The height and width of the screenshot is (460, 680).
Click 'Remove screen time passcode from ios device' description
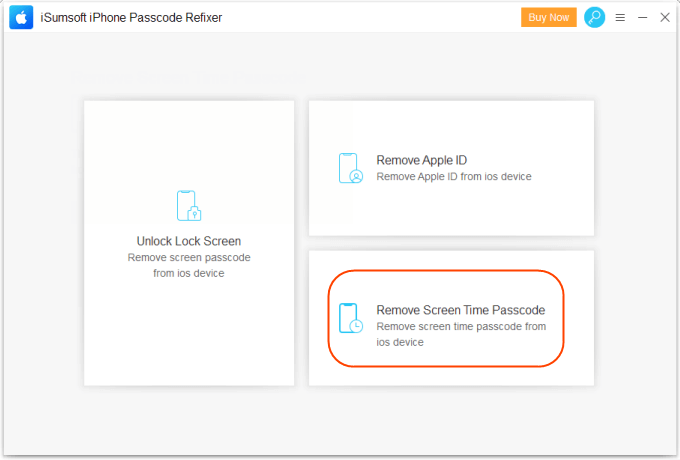pos(461,334)
